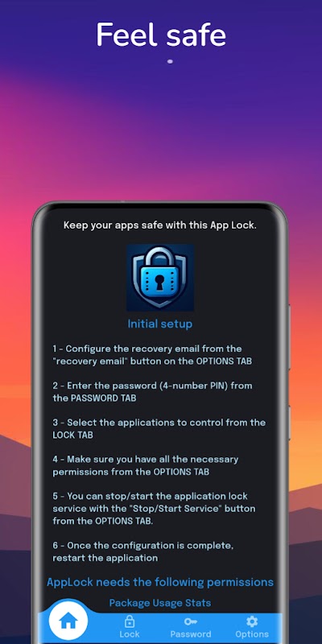The image size is (322, 644).
Task: Switch to the Lock tab label
Action: pyautogui.click(x=130, y=634)
